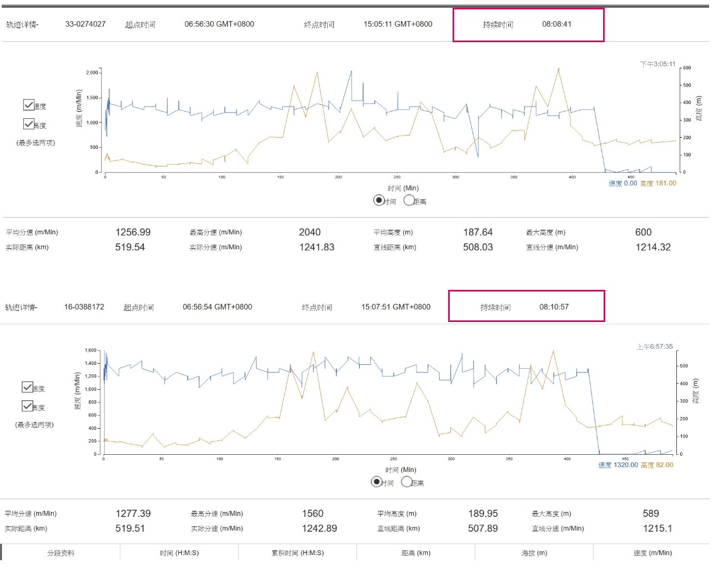Click average altitude value 187.64

tap(478, 232)
